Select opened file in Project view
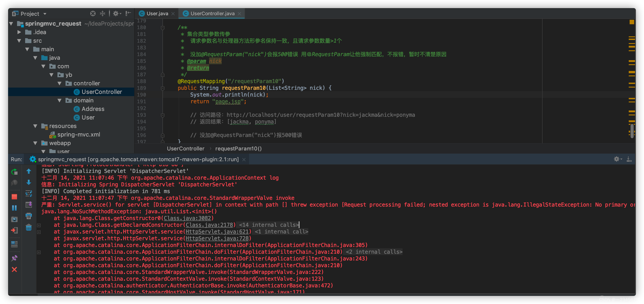The width and height of the screenshot is (644, 304). [x=93, y=13]
